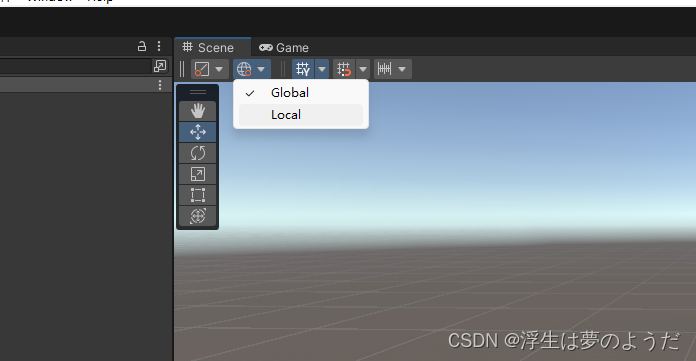This screenshot has width=696, height=361.
Task: Select the Scale tool
Action: tap(198, 174)
